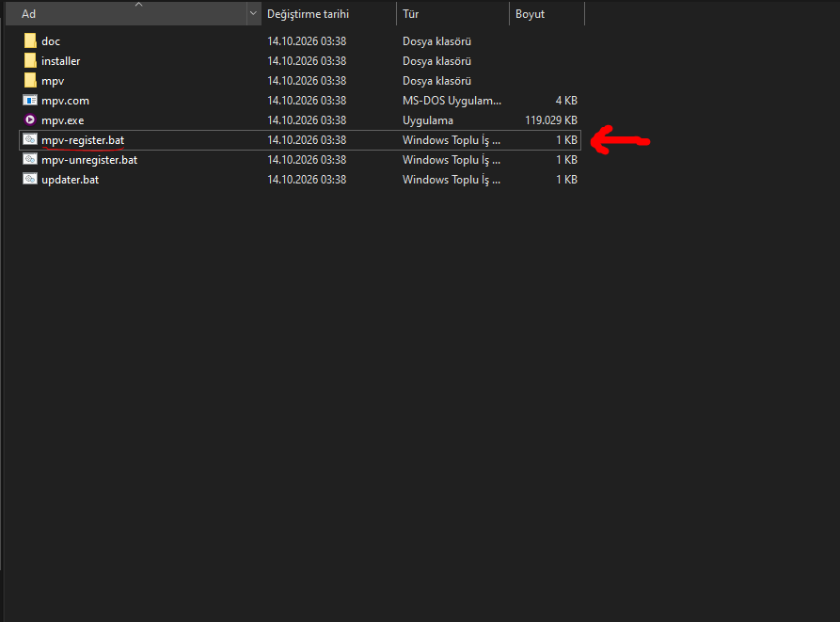Click the purple mpv.exe application icon
Screen dimensions: 840x622
click(x=30, y=120)
